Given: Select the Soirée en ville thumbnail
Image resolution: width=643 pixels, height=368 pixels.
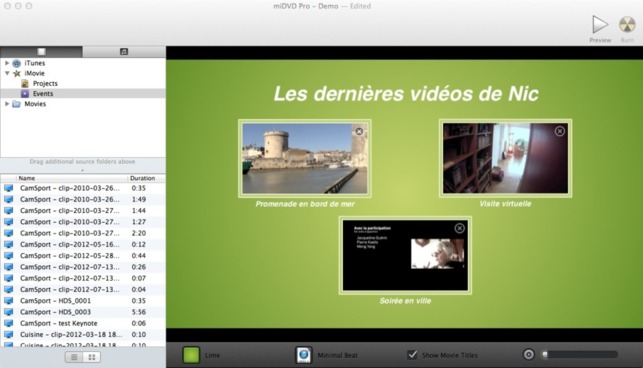Looking at the screenshot, I should click(405, 255).
